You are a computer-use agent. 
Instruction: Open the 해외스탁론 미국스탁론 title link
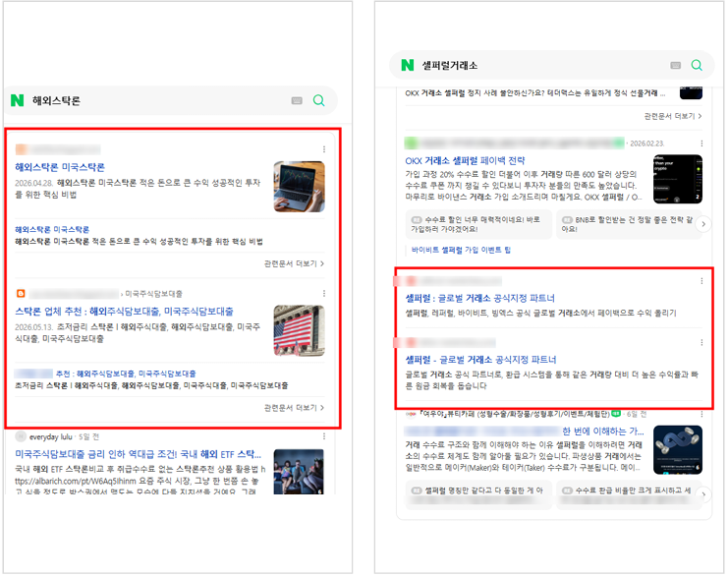pyautogui.click(x=60, y=167)
